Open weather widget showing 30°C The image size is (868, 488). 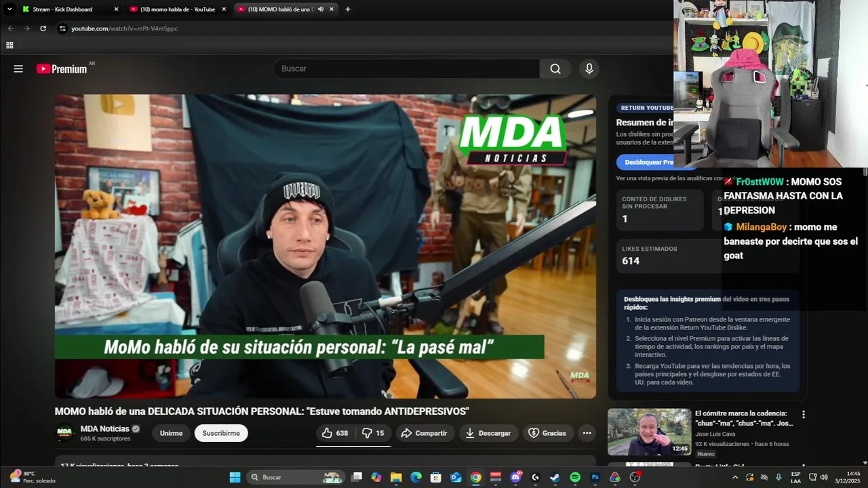coord(33,477)
